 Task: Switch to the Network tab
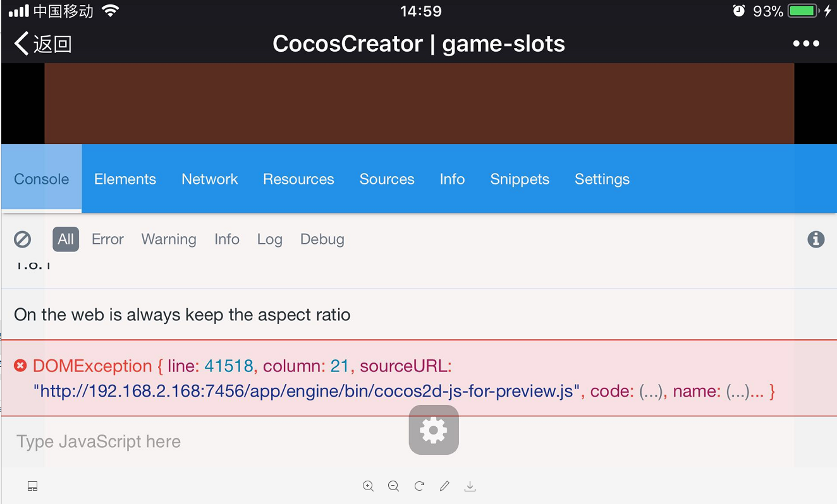[x=210, y=179]
